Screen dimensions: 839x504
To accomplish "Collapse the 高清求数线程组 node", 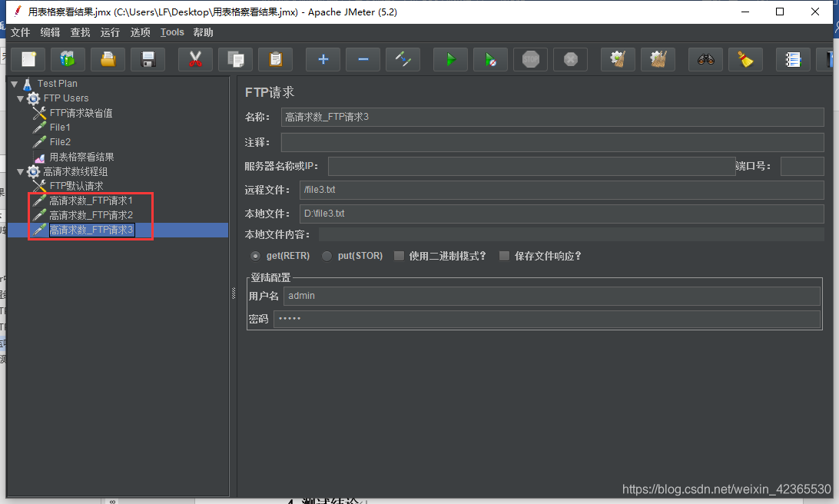I will [x=21, y=171].
